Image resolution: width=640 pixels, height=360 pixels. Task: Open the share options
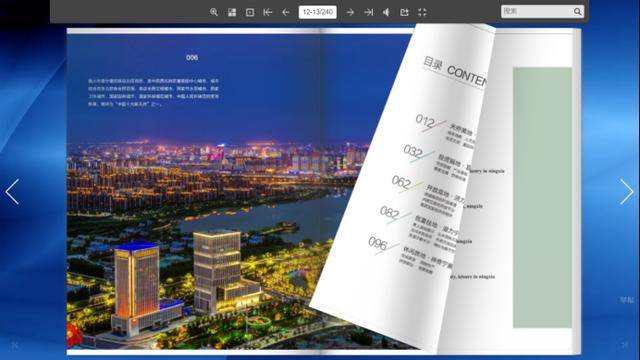(404, 12)
